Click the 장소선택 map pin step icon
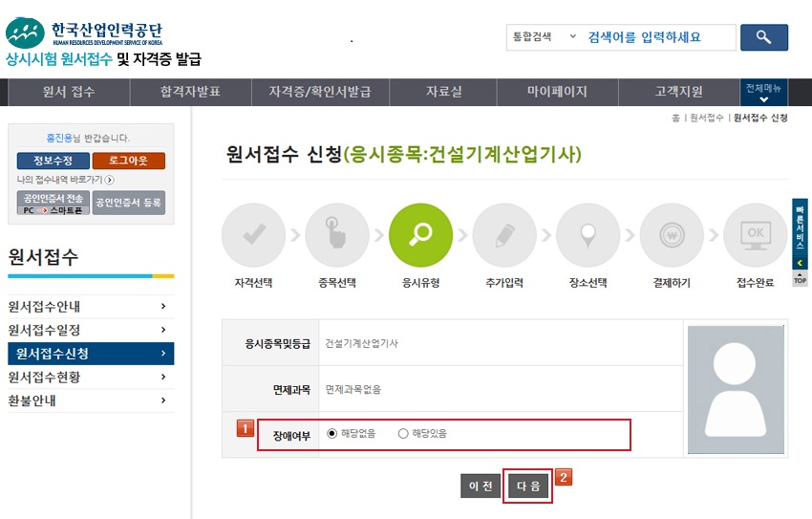Image resolution: width=812 pixels, height=519 pixels. click(x=588, y=235)
